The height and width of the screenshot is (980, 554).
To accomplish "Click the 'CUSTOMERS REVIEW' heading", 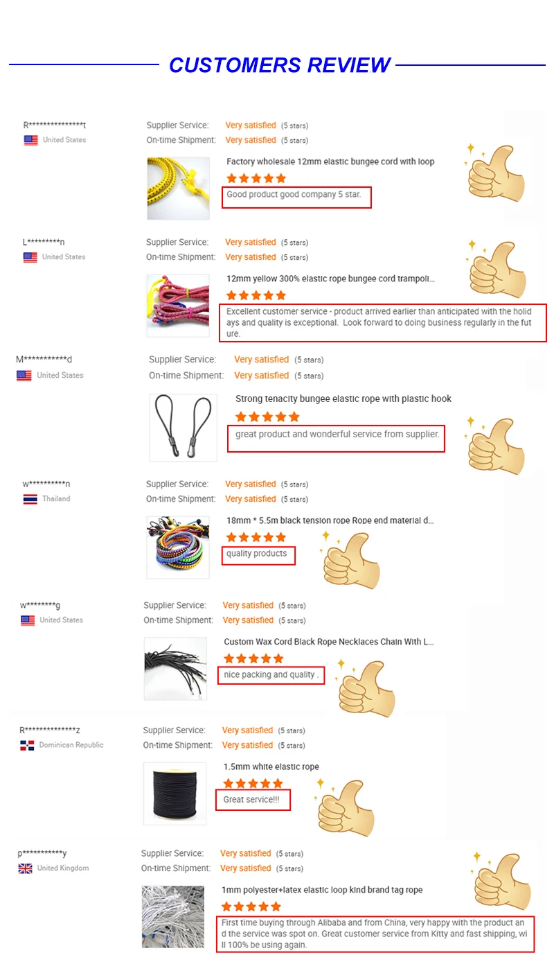I will [280, 65].
